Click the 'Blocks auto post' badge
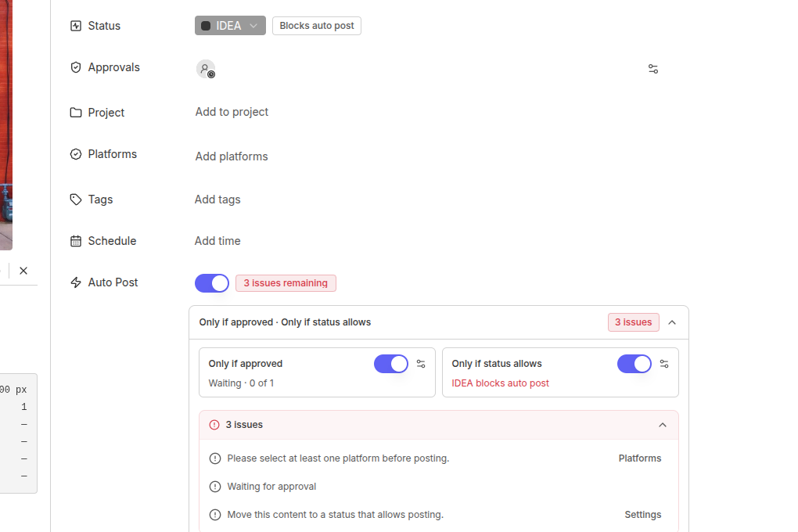The width and height of the screenshot is (798, 532). click(x=317, y=26)
